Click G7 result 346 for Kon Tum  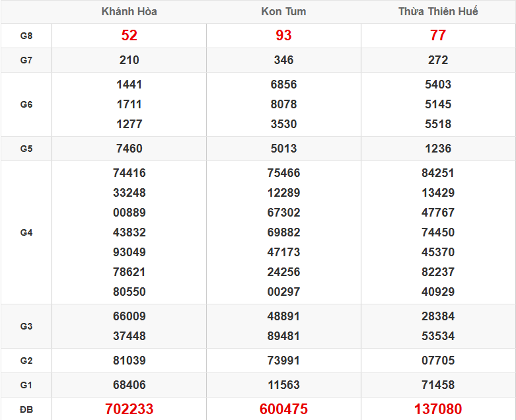[283, 60]
